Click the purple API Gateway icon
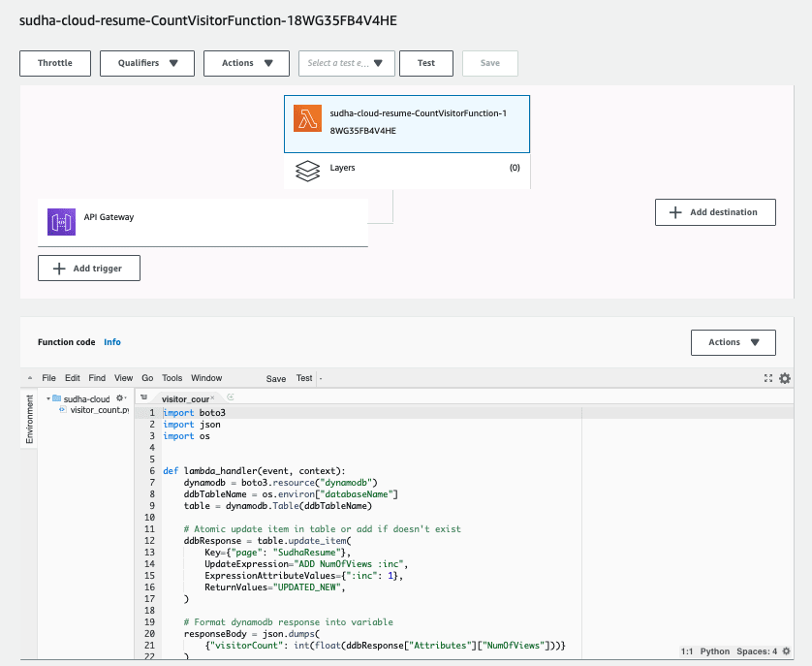 click(62, 222)
